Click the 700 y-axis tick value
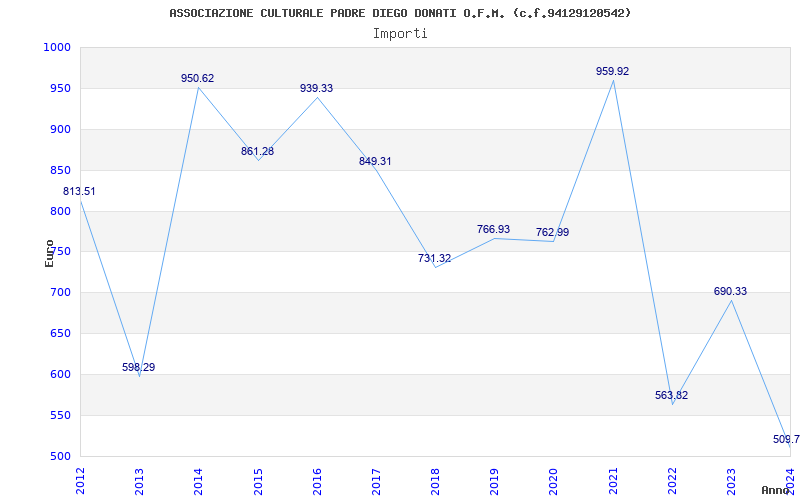The width and height of the screenshot is (800, 500). 60,292
